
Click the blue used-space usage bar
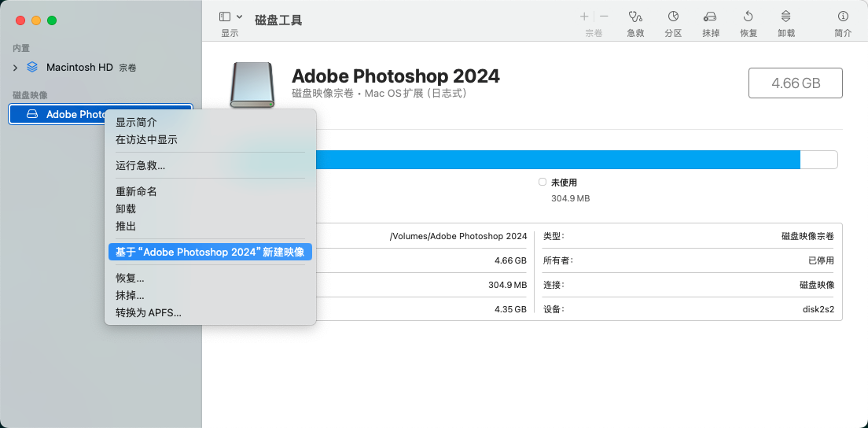tap(558, 160)
